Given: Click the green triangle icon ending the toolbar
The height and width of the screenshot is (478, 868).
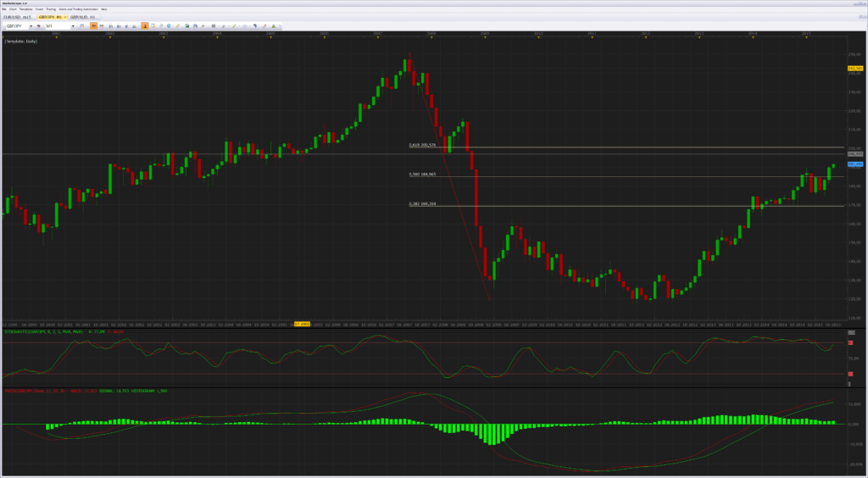Looking at the screenshot, I should click(x=274, y=26).
